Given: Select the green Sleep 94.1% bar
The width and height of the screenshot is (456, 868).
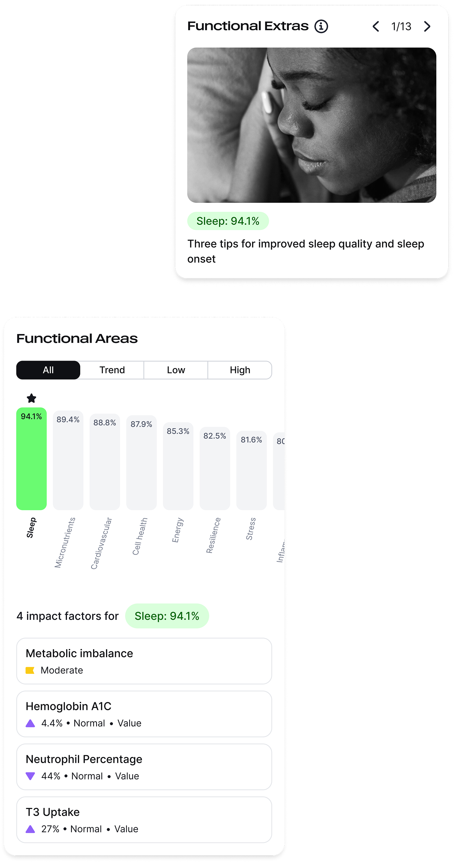Looking at the screenshot, I should [x=32, y=459].
